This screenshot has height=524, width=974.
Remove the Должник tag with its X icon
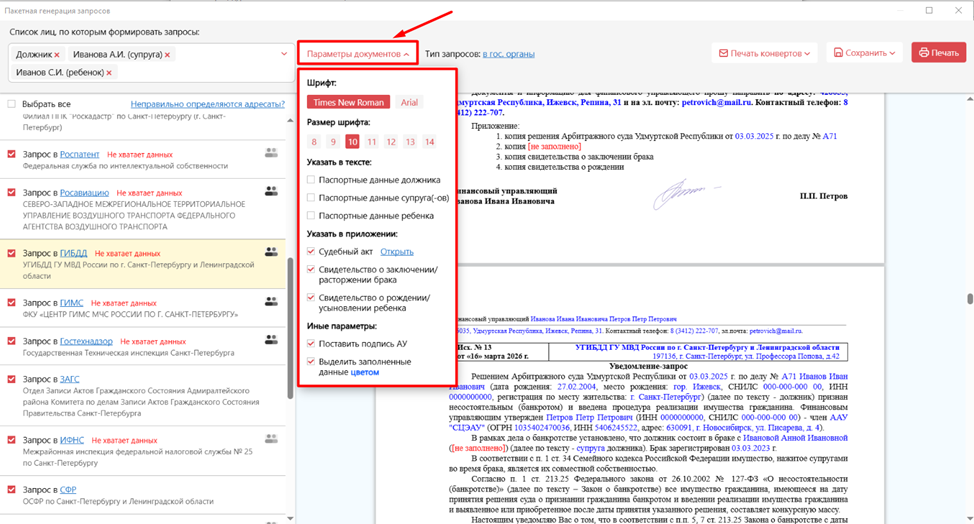57,55
